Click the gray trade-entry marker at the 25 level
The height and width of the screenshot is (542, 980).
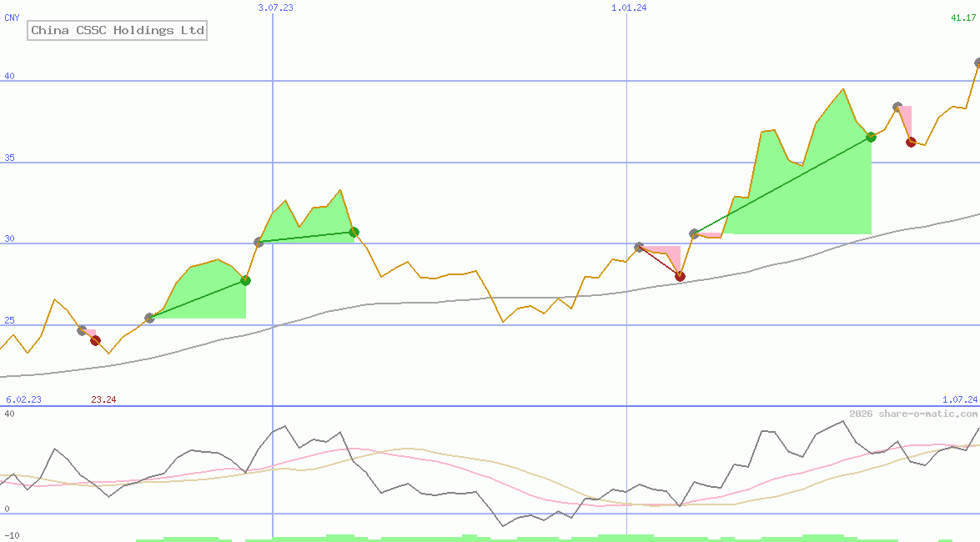(149, 318)
